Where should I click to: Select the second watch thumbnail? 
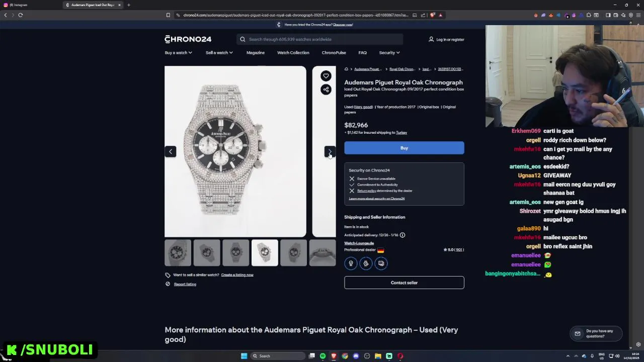click(207, 252)
